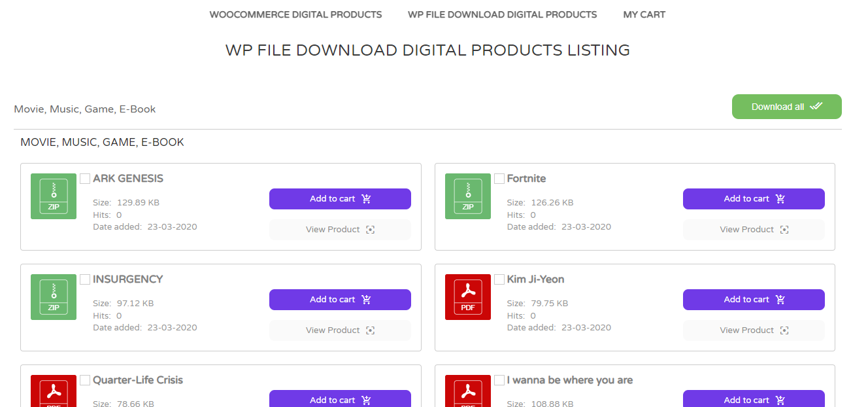Add INSURGENCY to cart
Viewport: 868px width, 407px height.
pos(340,300)
